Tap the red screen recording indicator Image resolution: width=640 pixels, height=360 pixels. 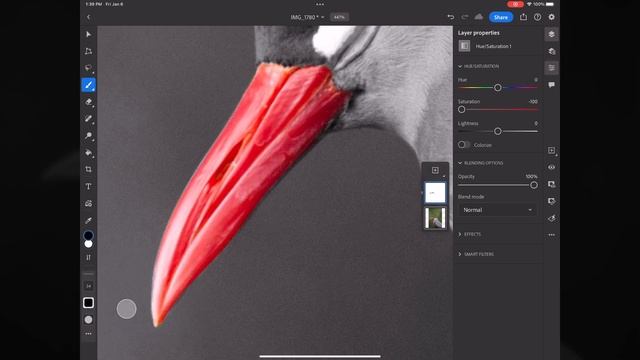point(516,4)
